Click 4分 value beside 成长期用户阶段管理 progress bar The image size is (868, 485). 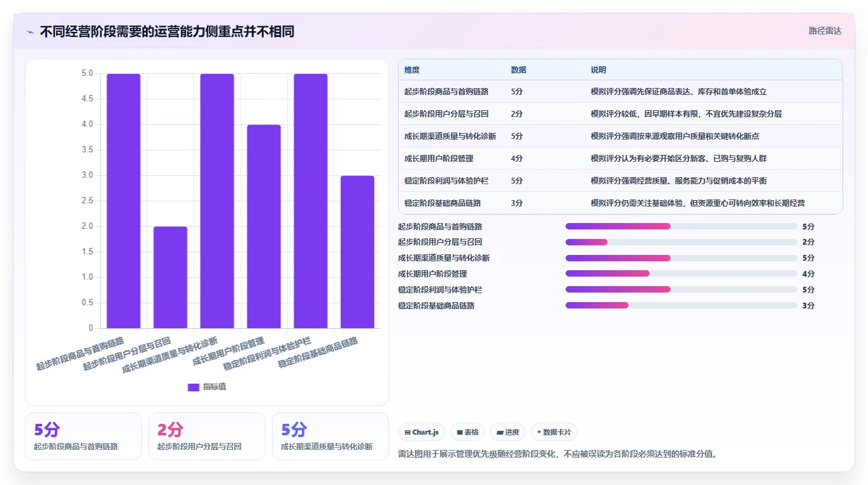808,274
